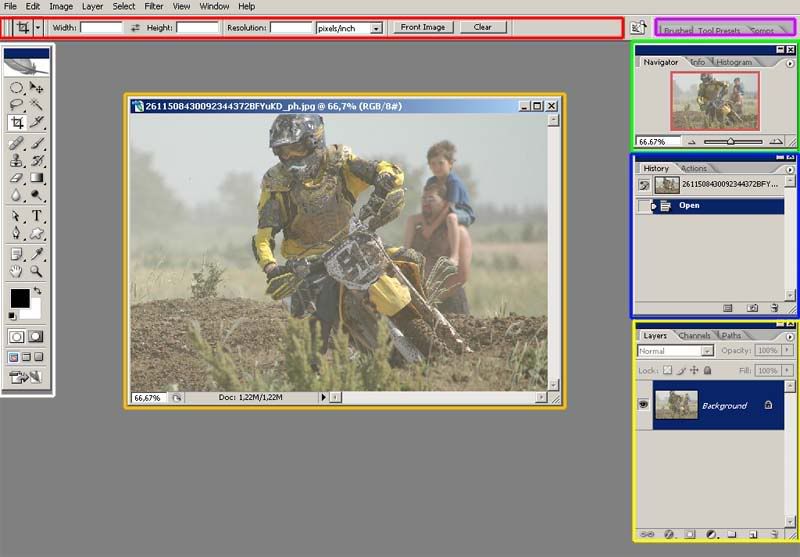Open the Normal blend mode dropdown
Image resolution: width=800 pixels, height=557 pixels.
click(707, 352)
